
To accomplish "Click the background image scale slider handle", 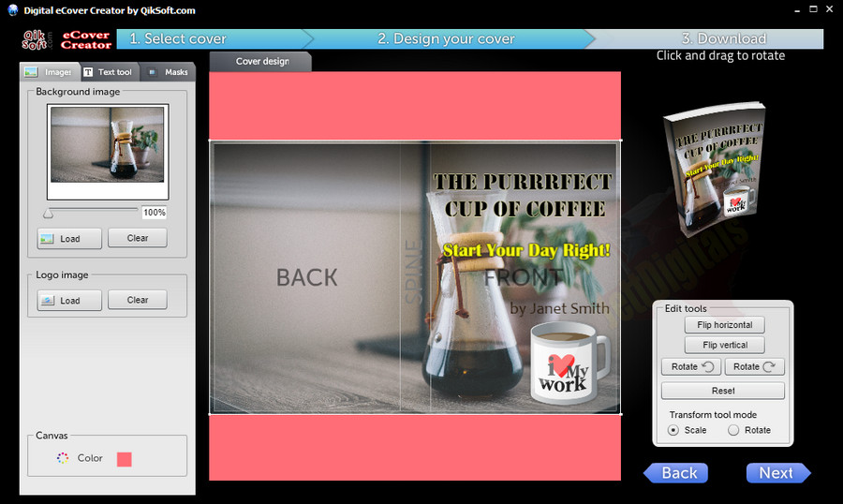I will 49,214.
